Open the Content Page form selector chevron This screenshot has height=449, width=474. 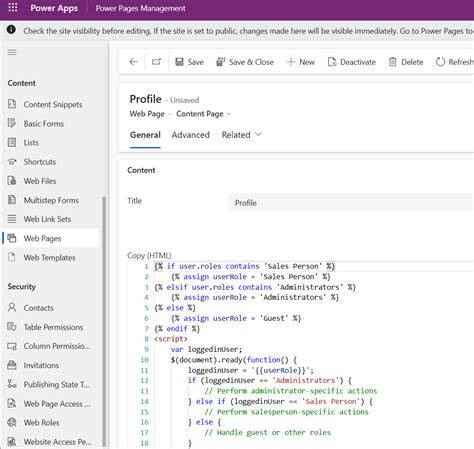tap(229, 114)
